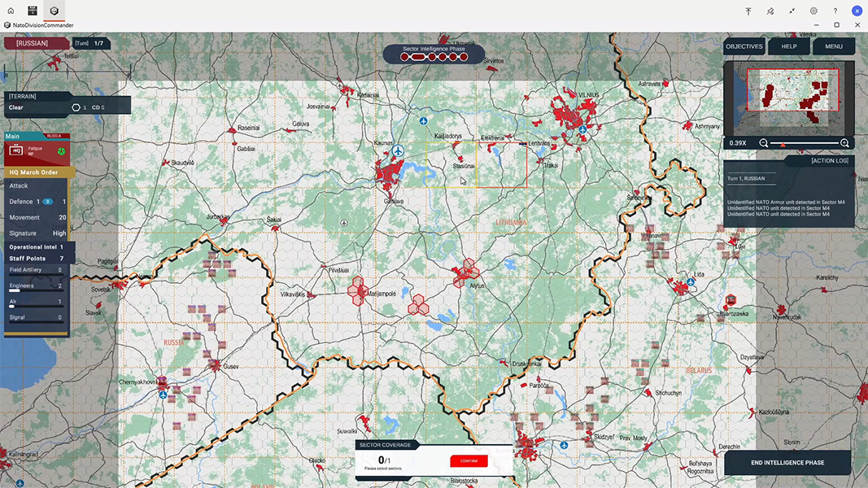This screenshot has width=868, height=488.
Task: Open the settings gear in title bar
Action: (813, 11)
